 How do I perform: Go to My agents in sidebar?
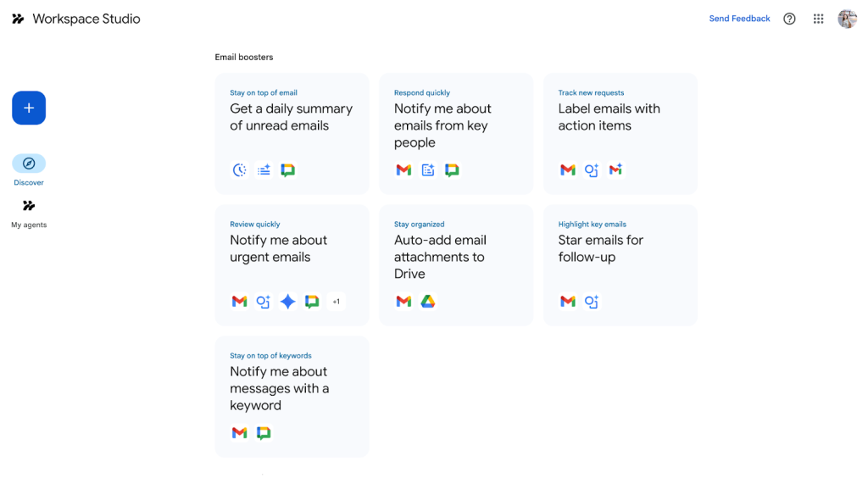pos(29,214)
